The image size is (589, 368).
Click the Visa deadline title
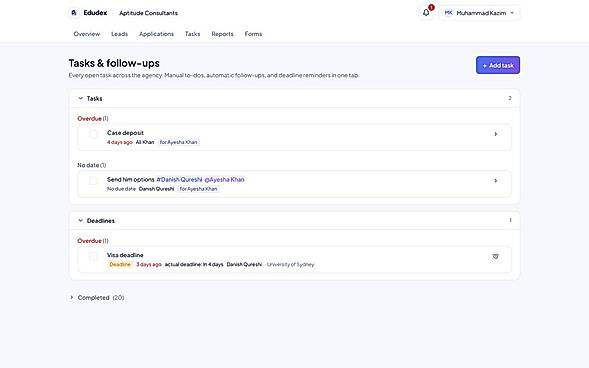(x=125, y=255)
